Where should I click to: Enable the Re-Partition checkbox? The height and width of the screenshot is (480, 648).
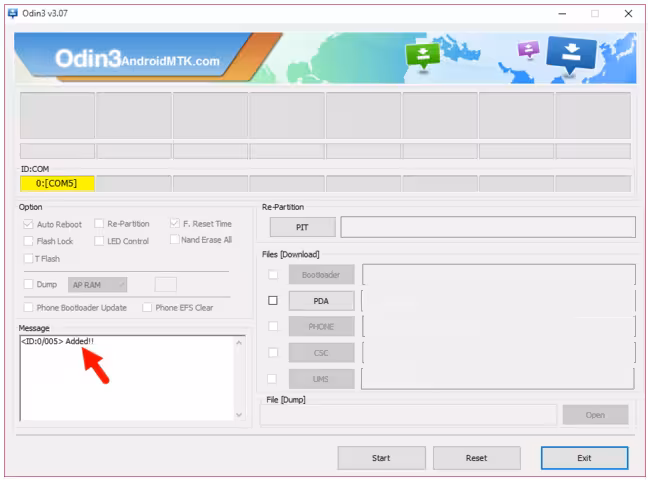(99, 224)
